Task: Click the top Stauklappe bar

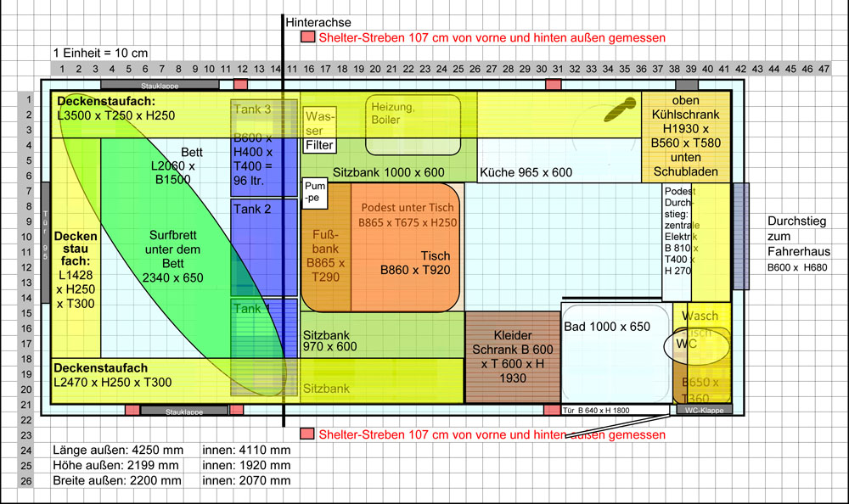Action: point(160,85)
